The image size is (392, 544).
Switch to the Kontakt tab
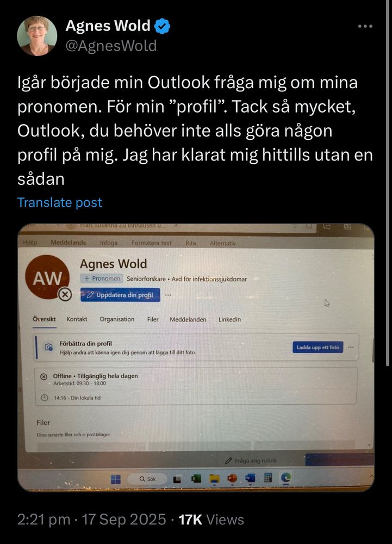pyautogui.click(x=77, y=319)
